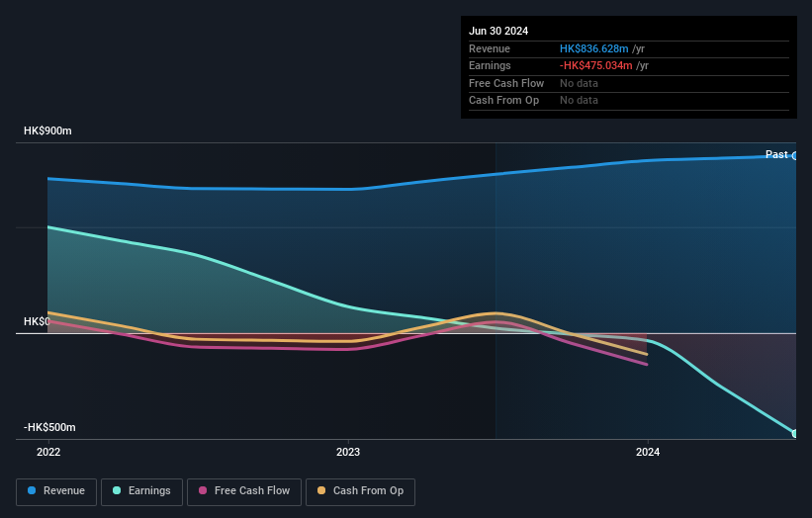Click the Jun 30 2024 tooltip date
812x518 pixels.
[x=498, y=31]
